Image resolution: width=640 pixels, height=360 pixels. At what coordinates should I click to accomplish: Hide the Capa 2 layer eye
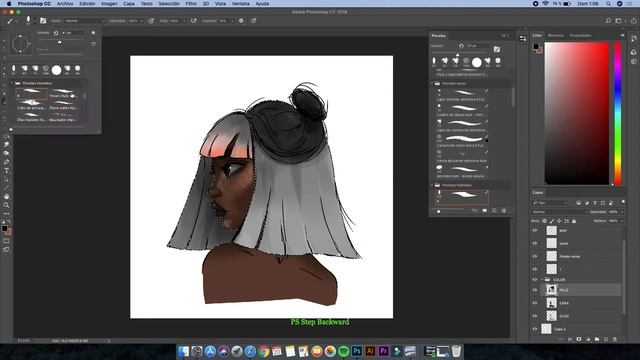point(535,329)
